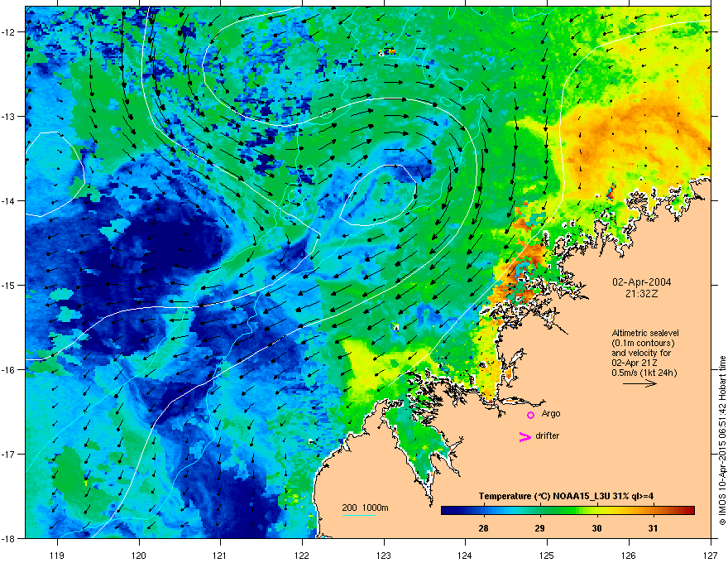This screenshot has width=728, height=563.
Task: Click the latitude axis label '-16'
Action: click(x=9, y=370)
